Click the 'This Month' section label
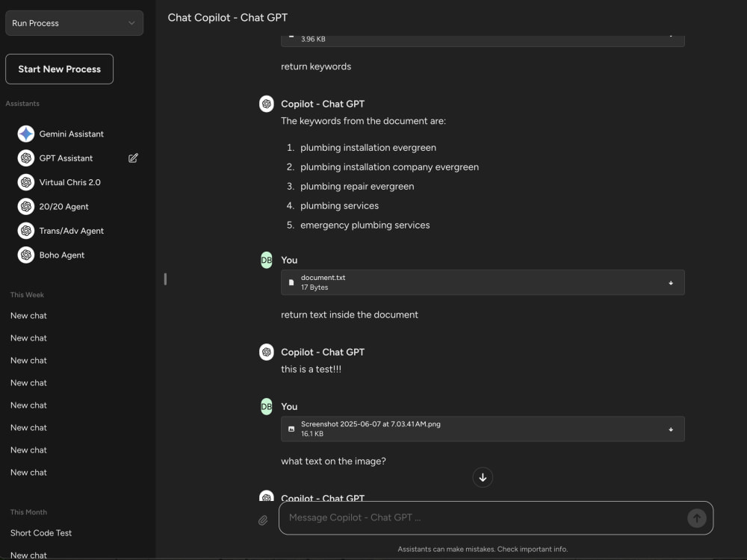 [28, 512]
